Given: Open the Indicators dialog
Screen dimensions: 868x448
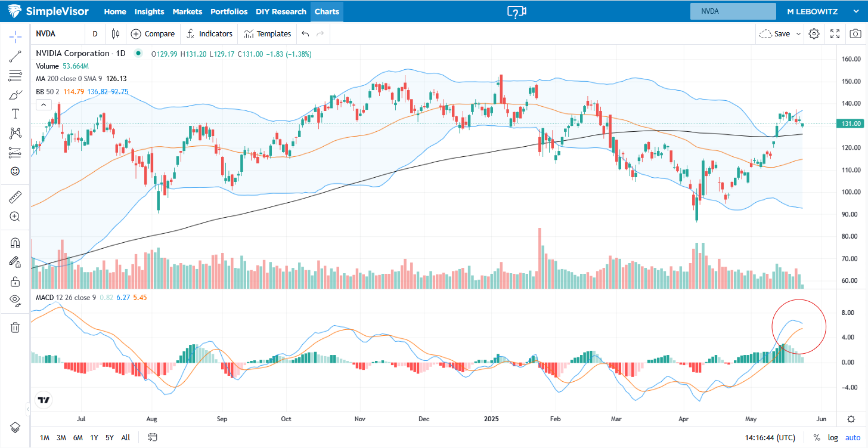Looking at the screenshot, I should (x=209, y=34).
